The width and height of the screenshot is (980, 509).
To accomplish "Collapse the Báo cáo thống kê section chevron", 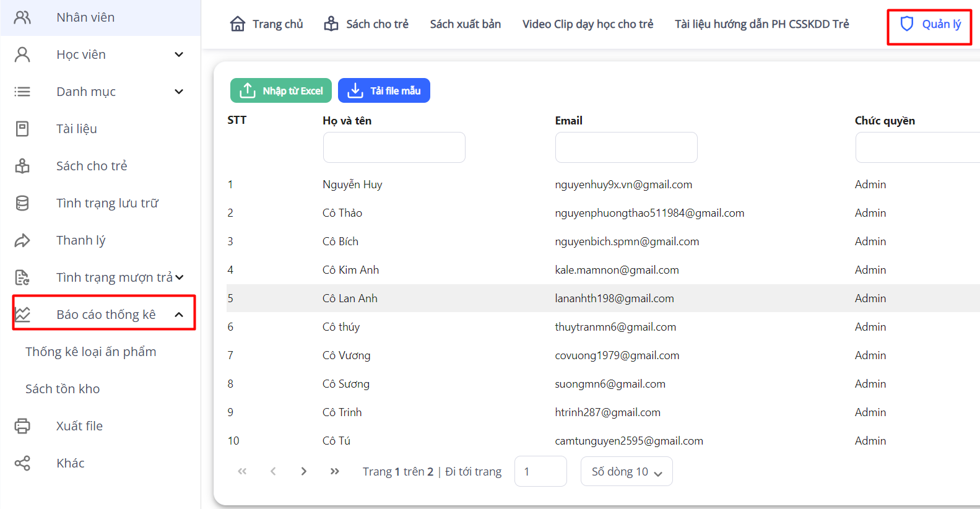I will (x=179, y=315).
